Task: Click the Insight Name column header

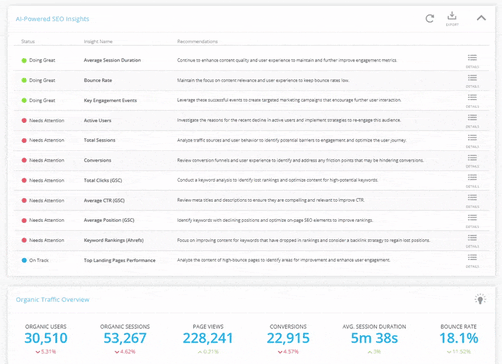Action: click(98, 41)
